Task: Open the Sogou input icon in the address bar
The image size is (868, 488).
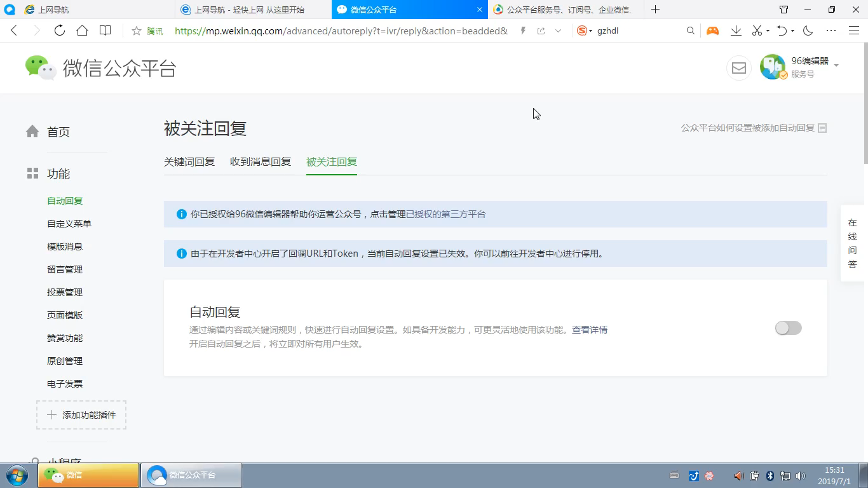Action: (x=581, y=30)
